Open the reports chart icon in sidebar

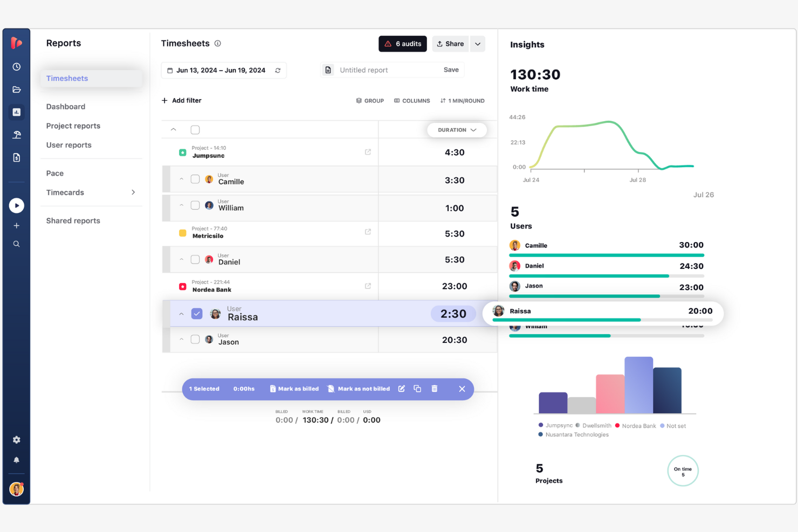coord(17,112)
